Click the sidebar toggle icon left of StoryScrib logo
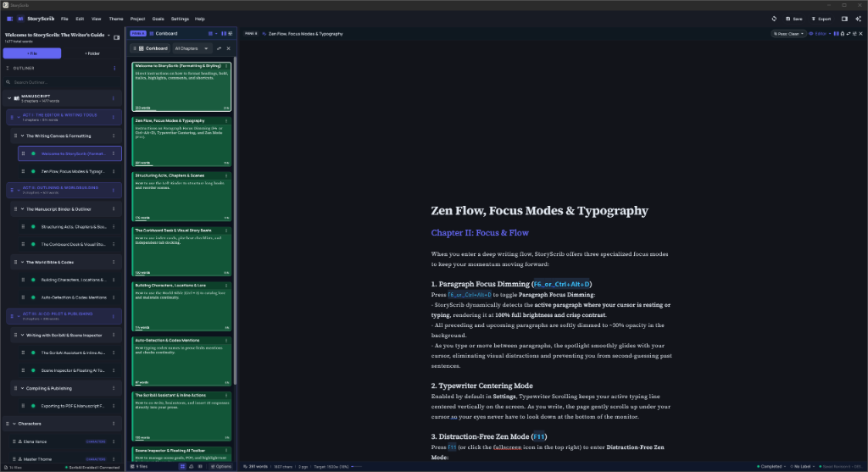Screen dimensions: 868x472 click(9, 19)
